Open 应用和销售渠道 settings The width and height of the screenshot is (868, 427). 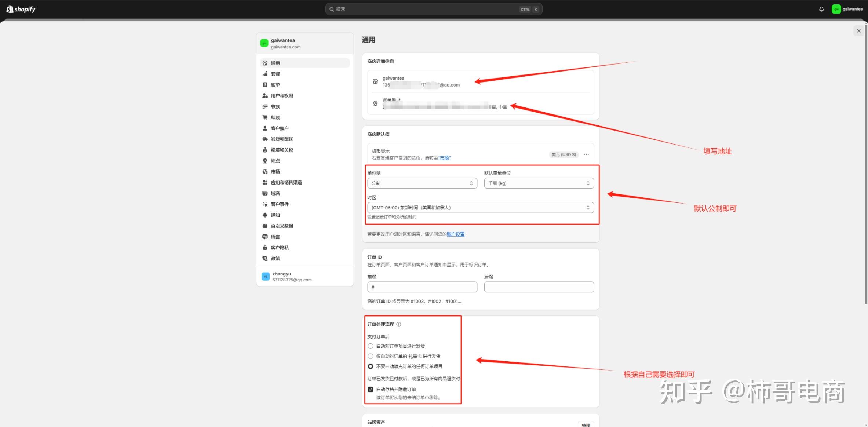pos(305,183)
